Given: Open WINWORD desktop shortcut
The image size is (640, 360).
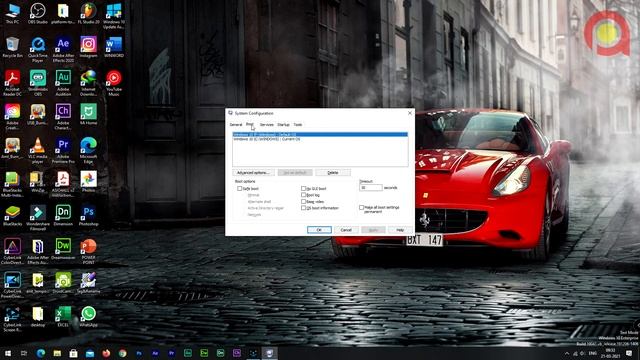Looking at the screenshot, I should pos(113,47).
